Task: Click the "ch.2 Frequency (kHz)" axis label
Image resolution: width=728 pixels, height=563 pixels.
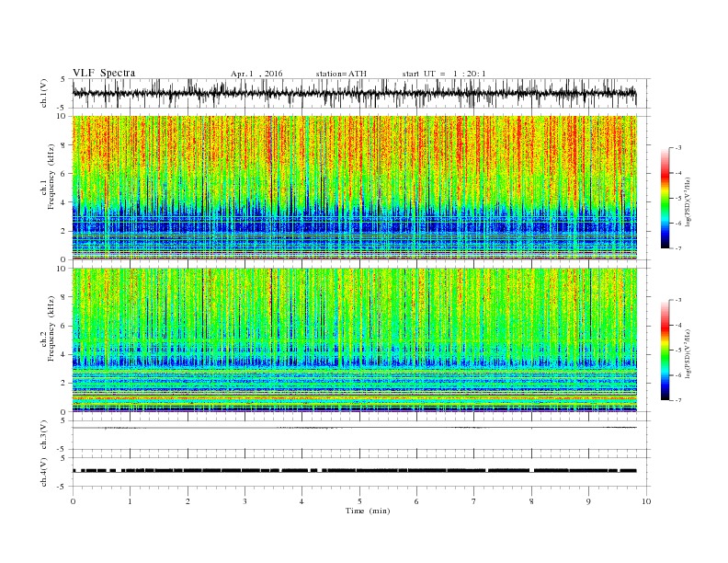Action: pyautogui.click(x=48, y=327)
